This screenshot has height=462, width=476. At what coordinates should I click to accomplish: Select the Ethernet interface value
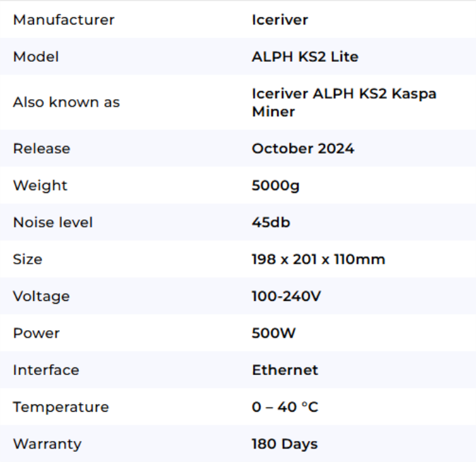click(285, 370)
